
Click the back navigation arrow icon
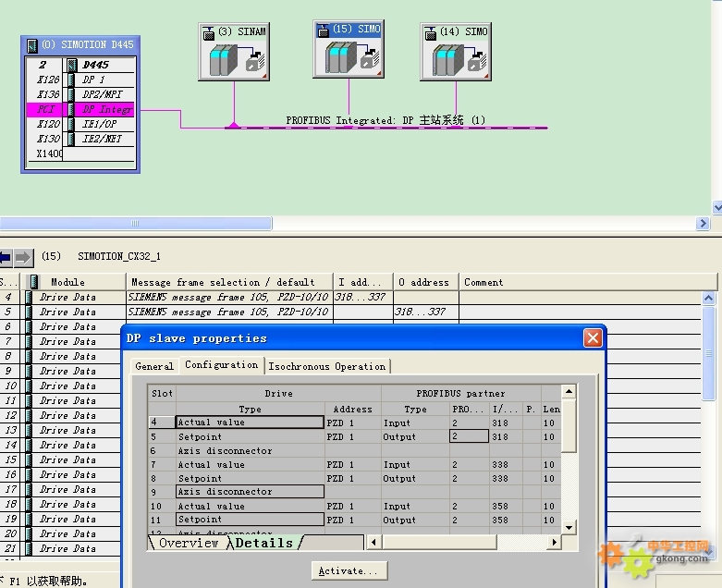click(6, 257)
